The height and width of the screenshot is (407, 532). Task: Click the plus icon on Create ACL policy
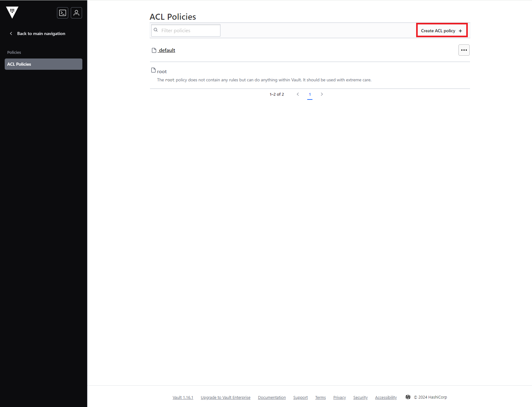coord(460,31)
